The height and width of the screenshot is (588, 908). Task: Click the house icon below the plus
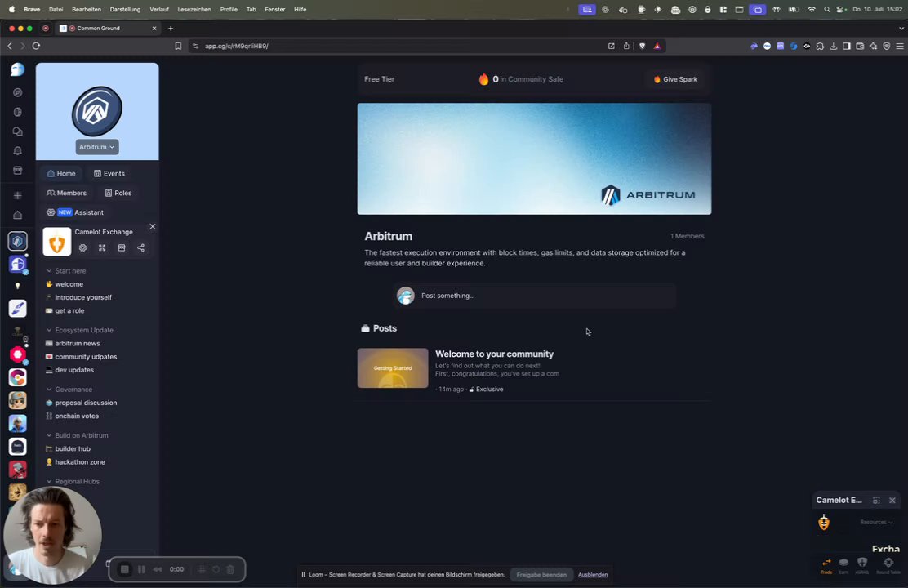[x=17, y=215]
